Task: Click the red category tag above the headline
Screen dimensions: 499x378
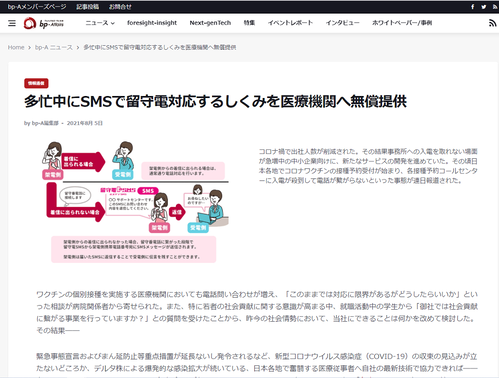Action: tap(36, 83)
